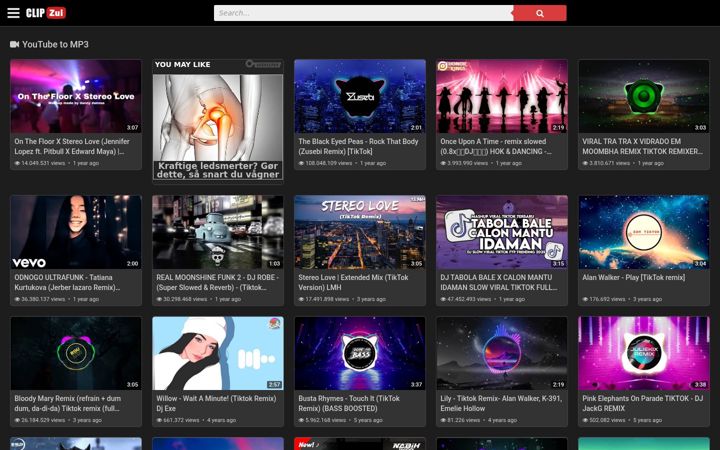Click the 47.452.493 views count
The height and width of the screenshot is (450, 720).
469,299
